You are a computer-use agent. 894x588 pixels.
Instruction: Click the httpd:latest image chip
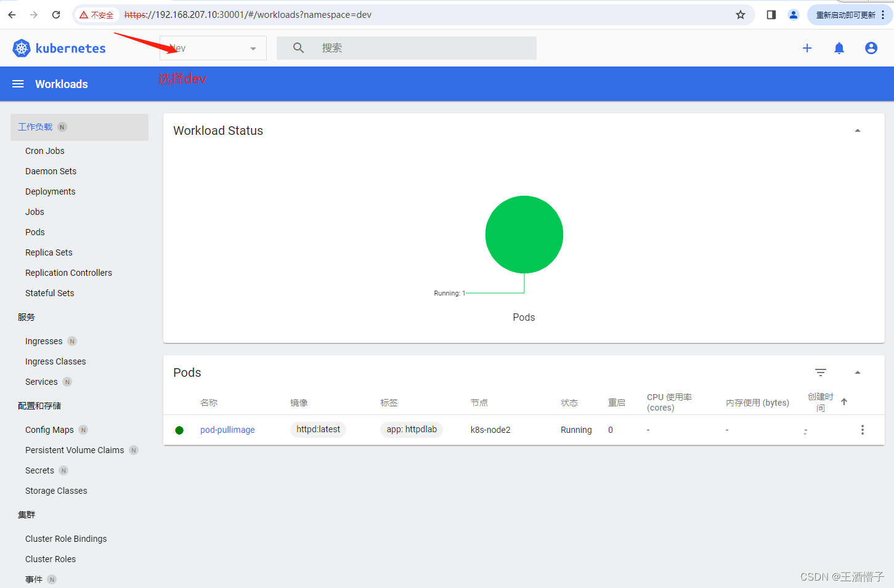click(x=318, y=429)
